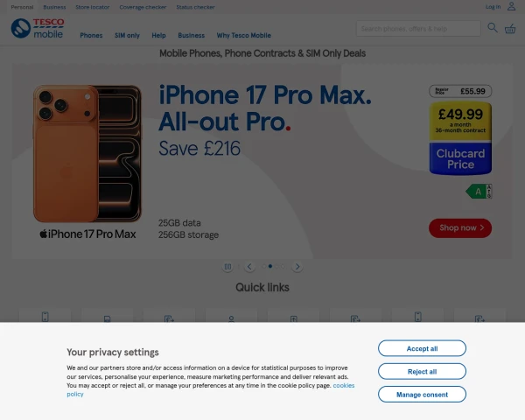This screenshot has height=420, width=525.
Task: Accept all cookies
Action: 422,348
